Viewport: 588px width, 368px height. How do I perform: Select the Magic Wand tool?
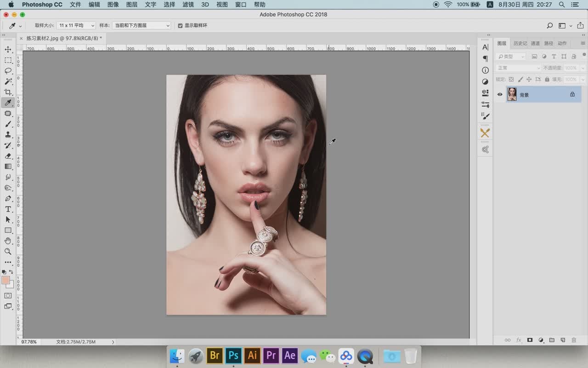click(x=8, y=81)
